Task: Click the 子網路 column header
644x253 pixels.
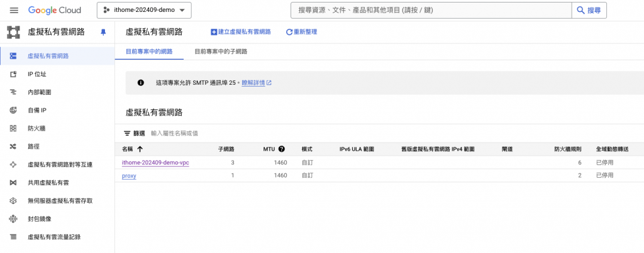Action: [x=226, y=149]
